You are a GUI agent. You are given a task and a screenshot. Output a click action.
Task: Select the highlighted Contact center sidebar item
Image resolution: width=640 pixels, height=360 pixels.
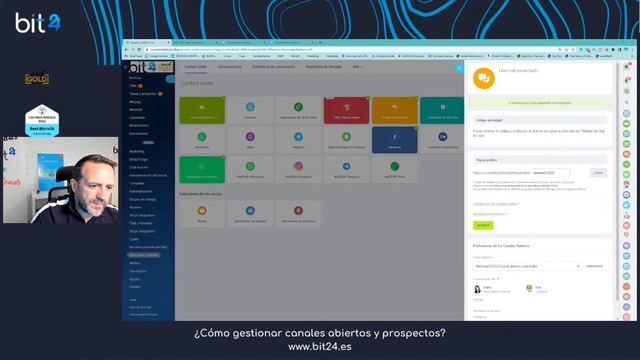pos(144,255)
